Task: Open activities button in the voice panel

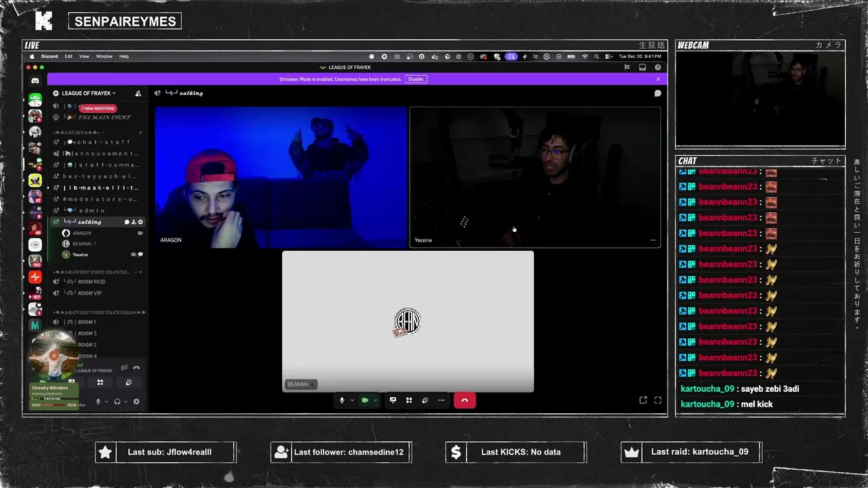Action: (100, 382)
